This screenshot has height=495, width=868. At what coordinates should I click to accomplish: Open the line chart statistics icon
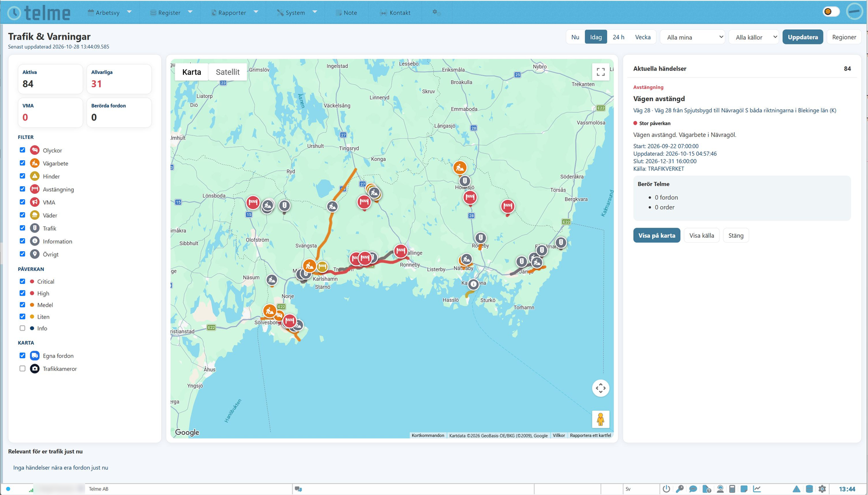[757, 489]
